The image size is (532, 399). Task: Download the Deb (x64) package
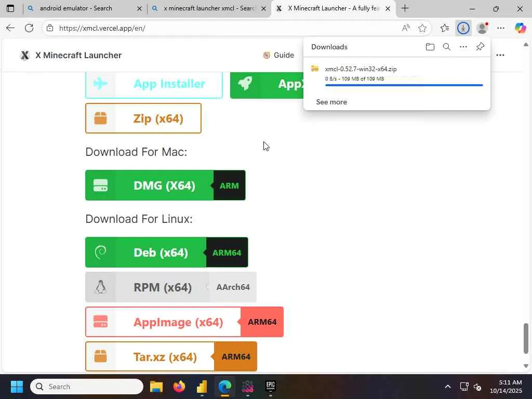(x=145, y=252)
